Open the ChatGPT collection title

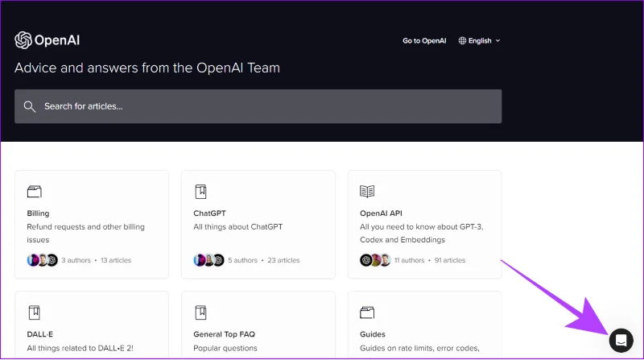coord(209,213)
